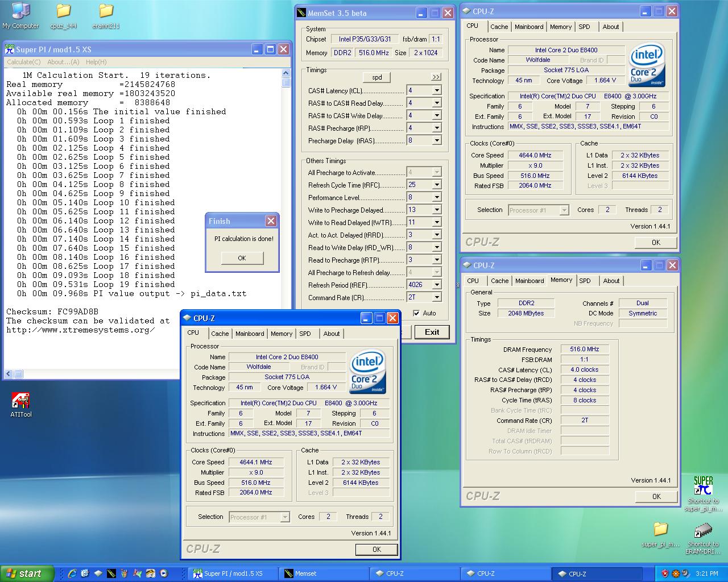The width and height of the screenshot is (728, 582).
Task: Open the RAS# Precharge (tRP) dropdown
Action: pyautogui.click(x=437, y=128)
